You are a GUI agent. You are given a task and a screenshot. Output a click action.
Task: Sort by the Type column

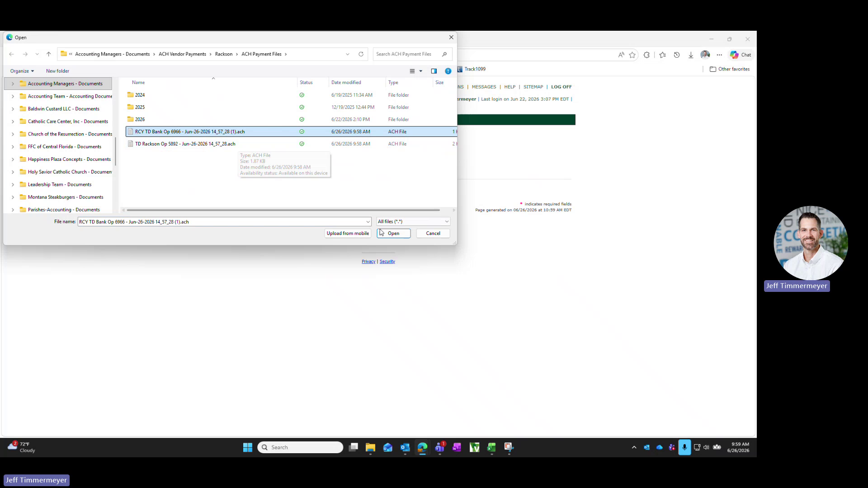(393, 83)
